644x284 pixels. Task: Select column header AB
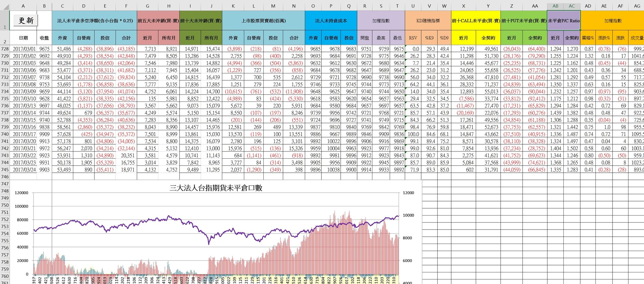pos(555,6)
